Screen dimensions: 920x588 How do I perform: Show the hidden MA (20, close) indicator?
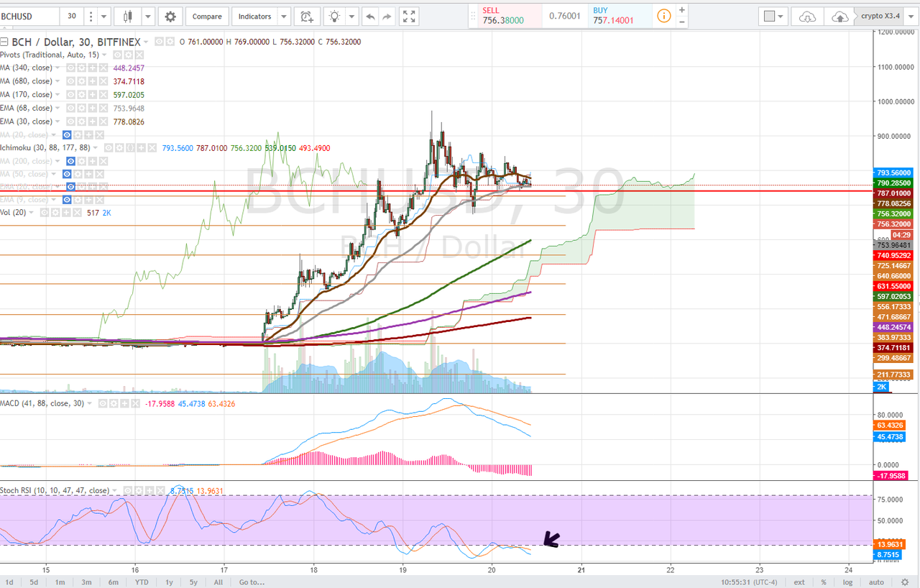click(x=67, y=134)
